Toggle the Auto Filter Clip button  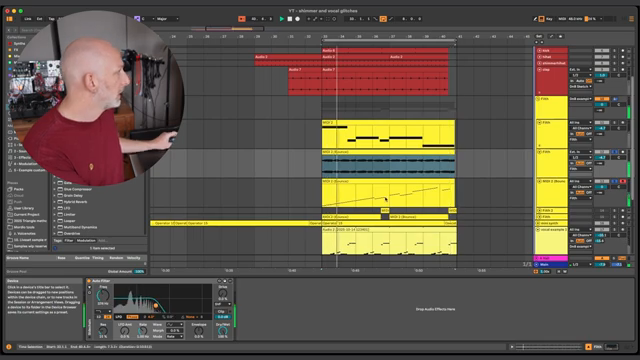click(221, 311)
